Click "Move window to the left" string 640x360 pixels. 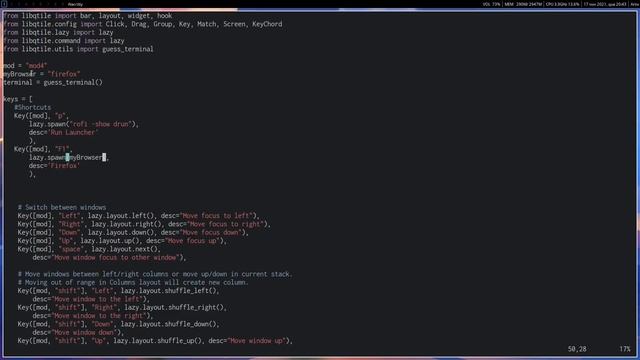[97, 299]
